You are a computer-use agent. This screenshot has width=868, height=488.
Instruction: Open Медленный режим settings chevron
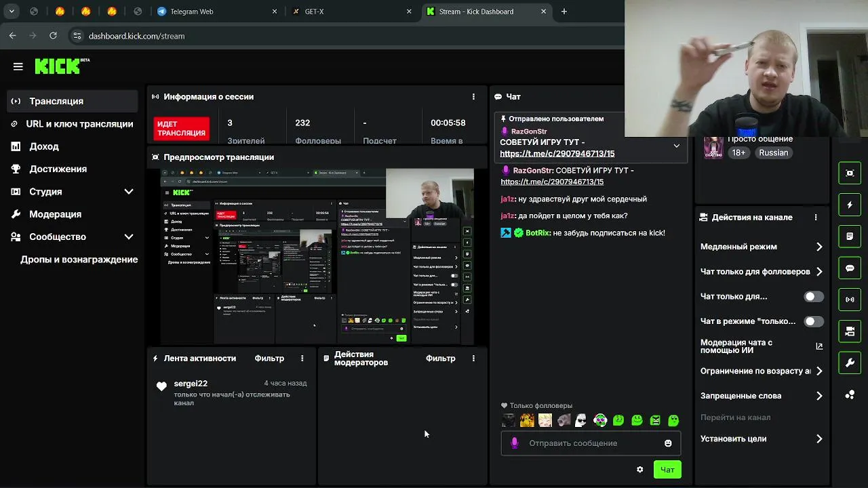tap(819, 247)
